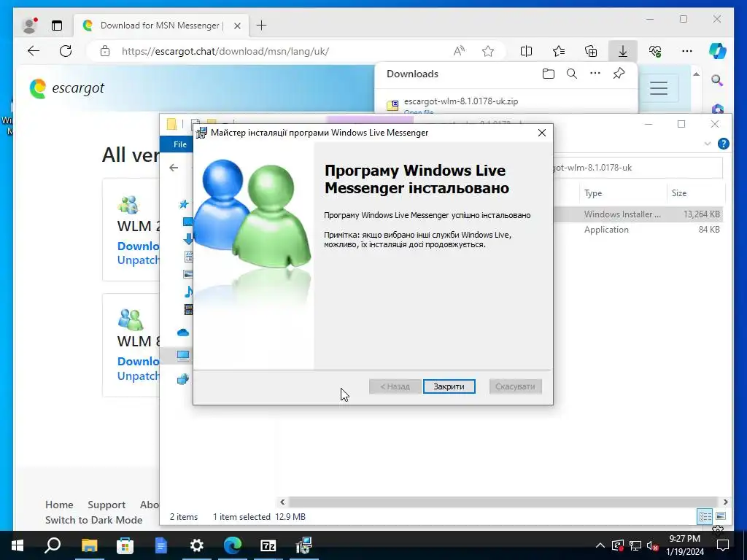Open more options in Downloads panel
Screen dimensions: 747x560
[x=595, y=74]
